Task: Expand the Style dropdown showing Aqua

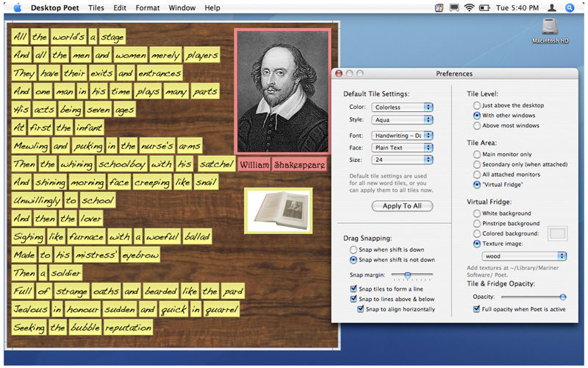Action: click(402, 120)
